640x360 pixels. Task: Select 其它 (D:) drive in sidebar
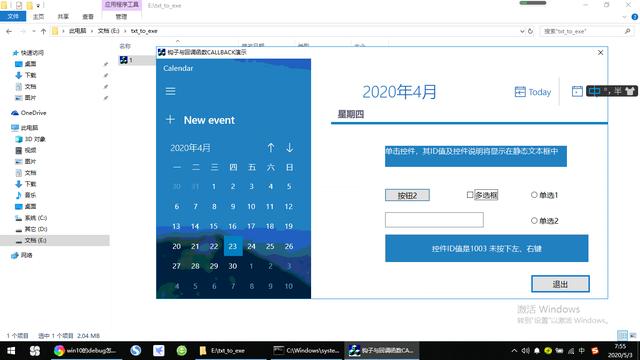click(x=36, y=229)
